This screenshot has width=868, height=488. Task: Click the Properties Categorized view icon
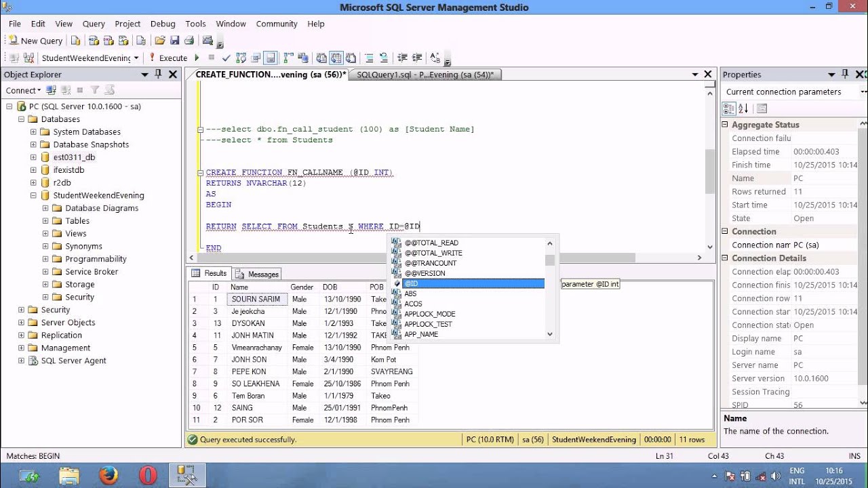(x=729, y=108)
